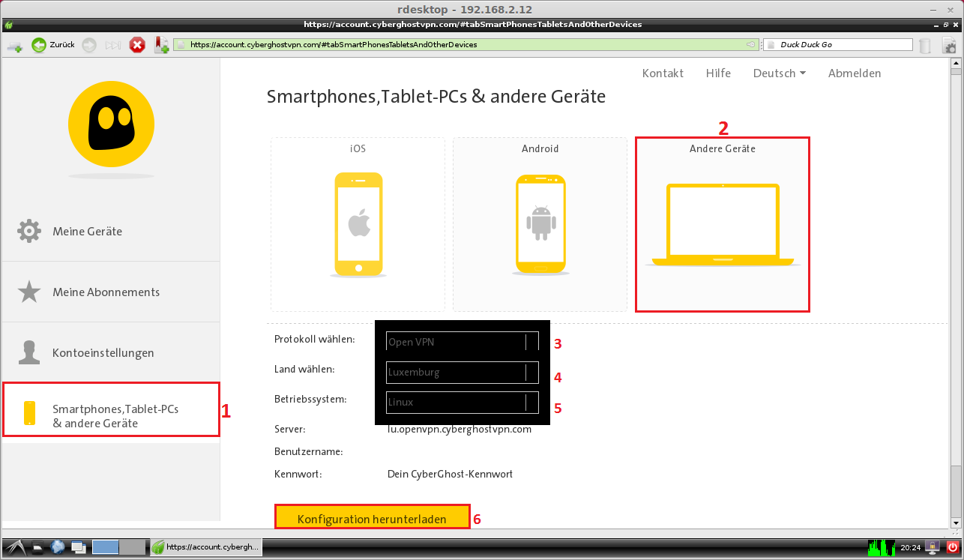Click the yellow phone icon in the sidebar
This screenshot has width=964, height=560.
(29, 413)
